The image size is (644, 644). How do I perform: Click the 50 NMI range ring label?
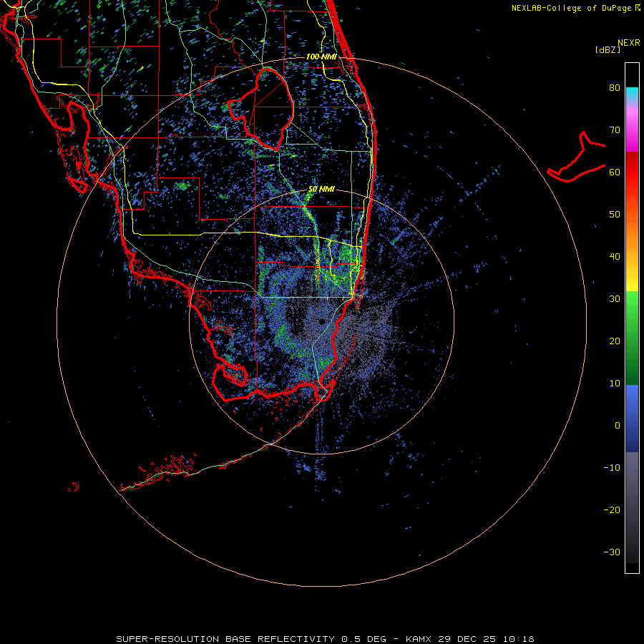click(x=321, y=190)
